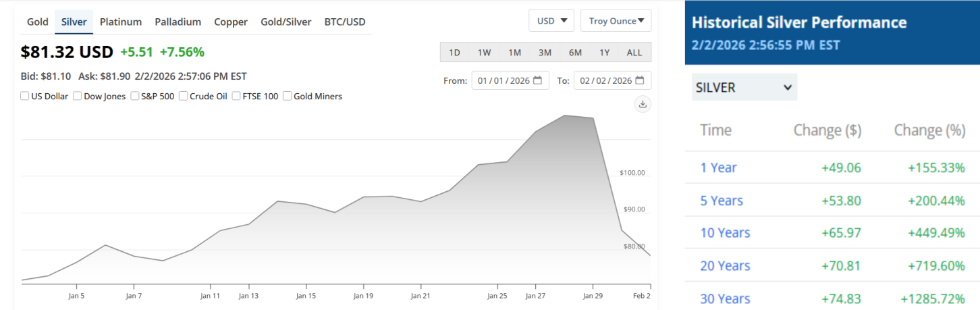Screen dimensions: 980x310
Task: Open the Troy Ounce unit dropdown
Action: (616, 21)
